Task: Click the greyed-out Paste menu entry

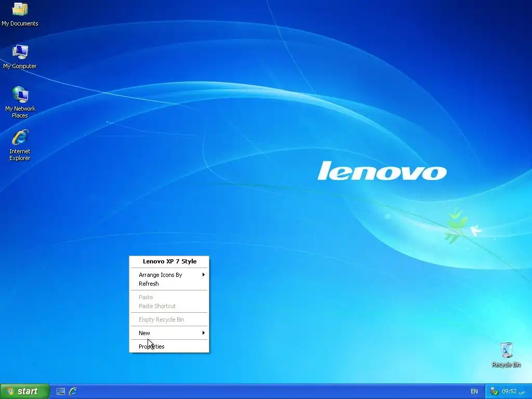Action: point(169,297)
